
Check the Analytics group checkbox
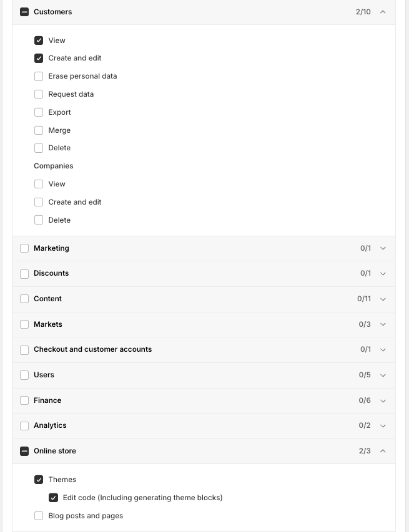tap(24, 426)
